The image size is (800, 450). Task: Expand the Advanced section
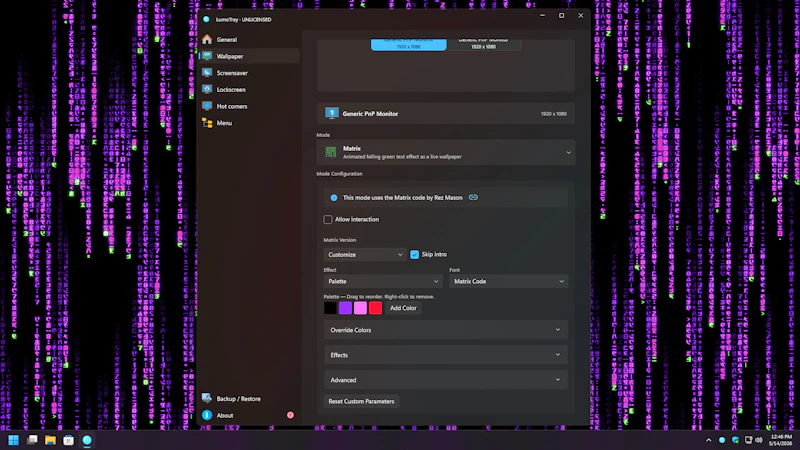[x=446, y=380]
